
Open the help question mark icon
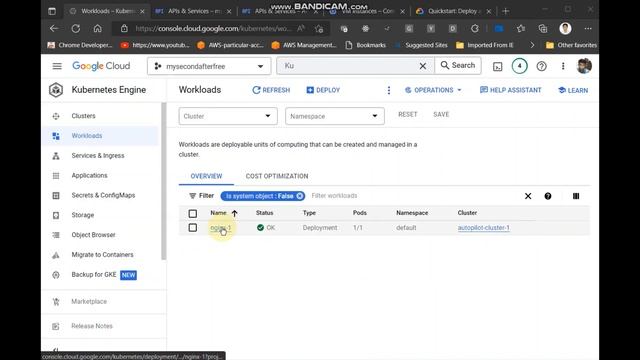pyautogui.click(x=541, y=66)
